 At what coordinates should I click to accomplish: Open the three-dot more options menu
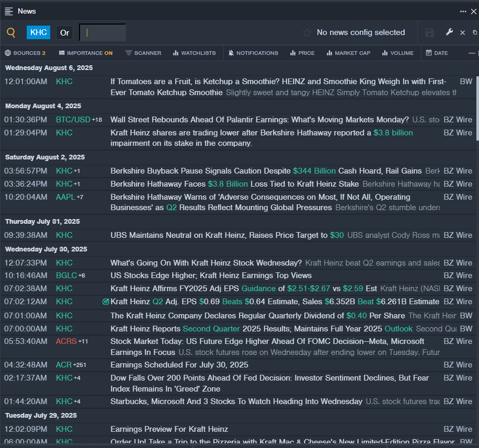(x=463, y=12)
